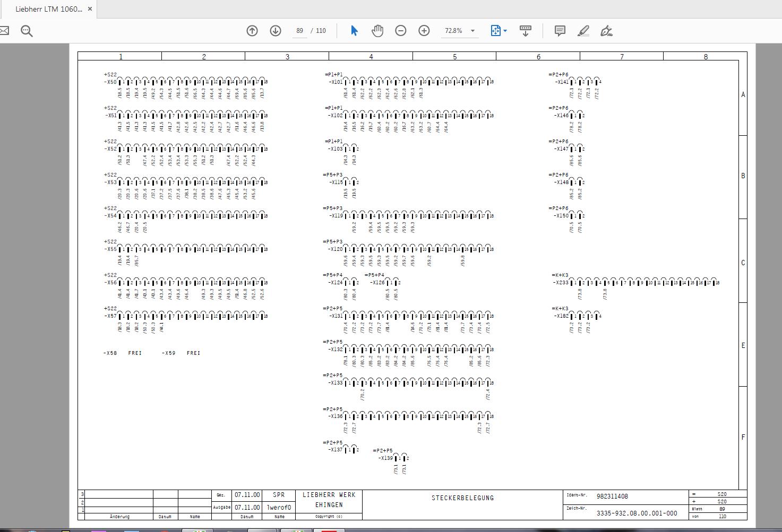Click connector label -X233
The width and height of the screenshot is (782, 532).
[561, 283]
